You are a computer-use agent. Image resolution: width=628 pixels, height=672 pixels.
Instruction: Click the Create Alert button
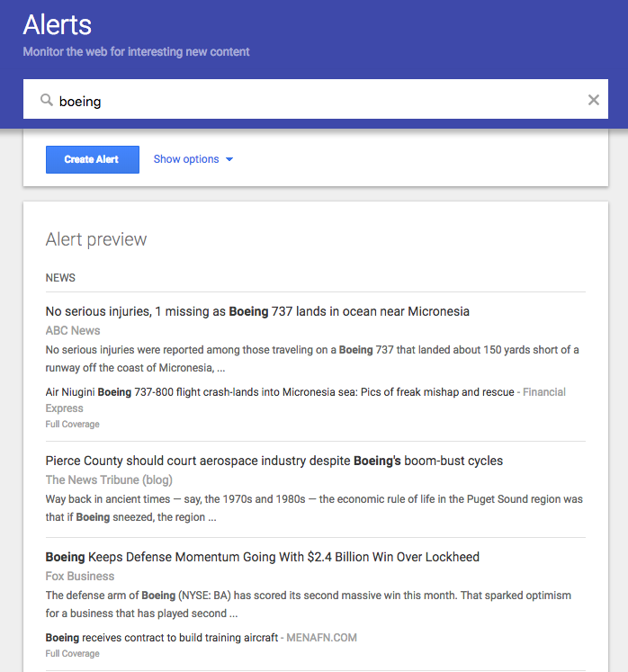click(92, 159)
